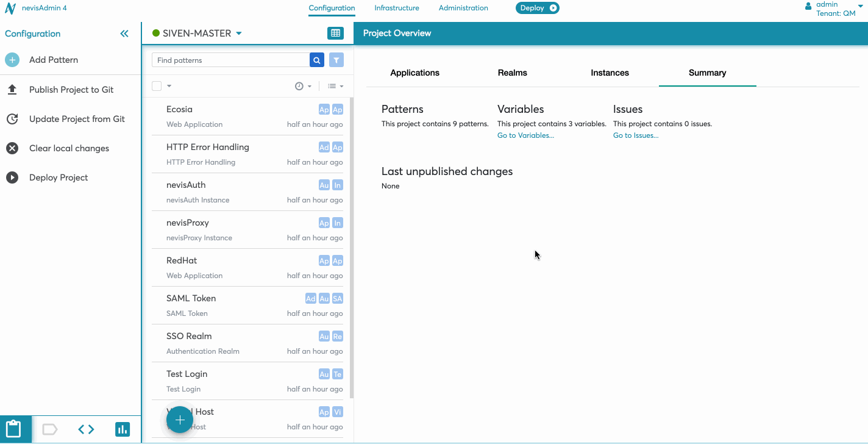Select the HTTP Error Handling pattern
Screen dimensions: 868x444
[247, 154]
